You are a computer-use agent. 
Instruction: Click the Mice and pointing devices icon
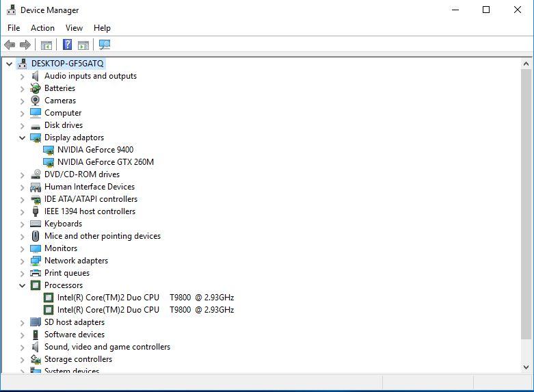(36, 236)
